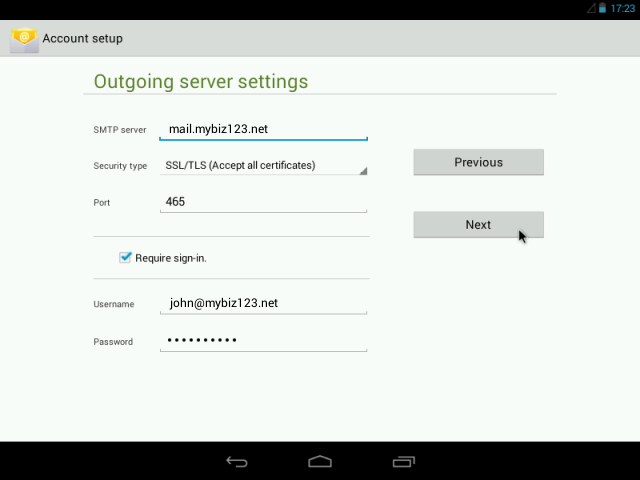The width and height of the screenshot is (640, 480).
Task: Click the Username label
Action: click(x=114, y=304)
